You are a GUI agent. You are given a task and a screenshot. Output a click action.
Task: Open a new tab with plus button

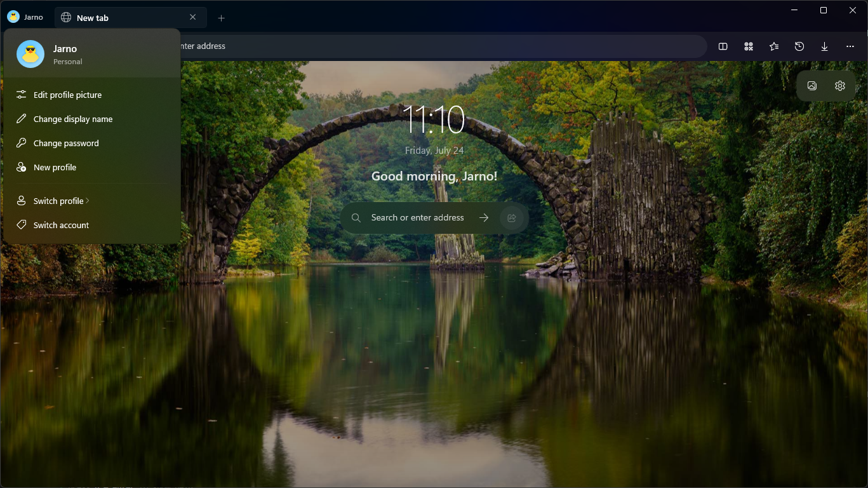pos(222,18)
